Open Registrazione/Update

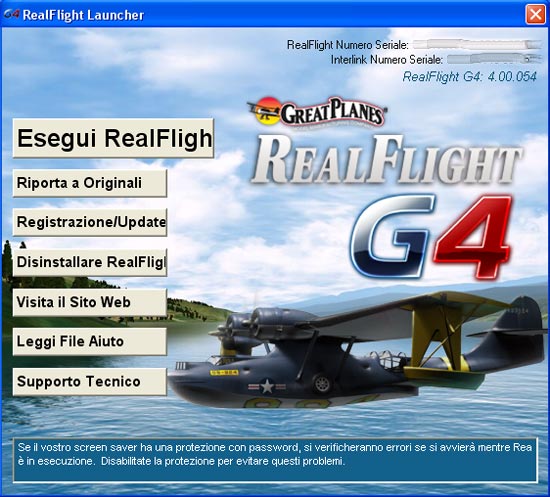[90, 222]
